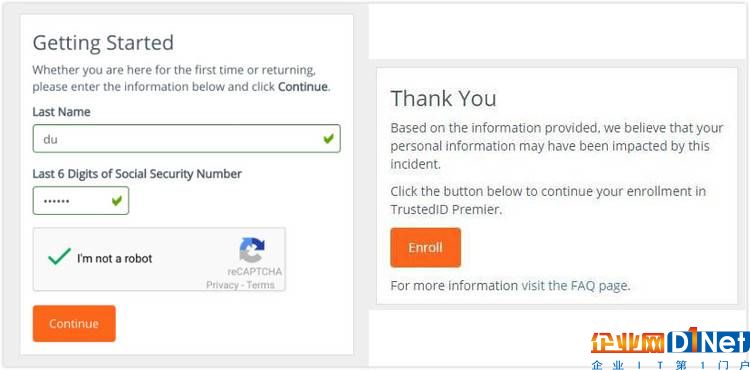Focus the Last Name input containing du
This screenshot has height=370, width=750.
[187, 139]
